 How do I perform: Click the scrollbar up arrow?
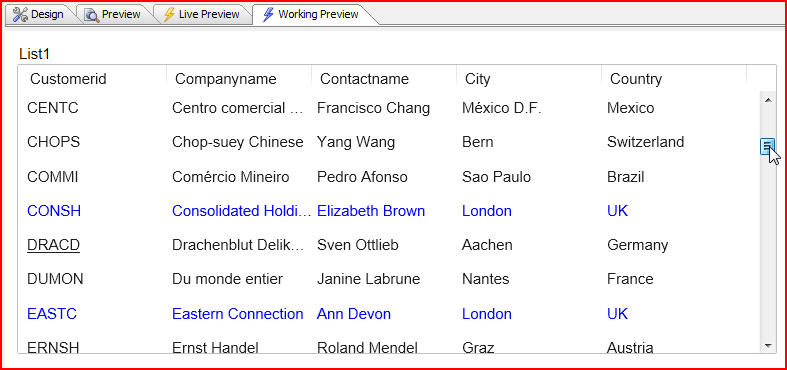click(x=767, y=100)
